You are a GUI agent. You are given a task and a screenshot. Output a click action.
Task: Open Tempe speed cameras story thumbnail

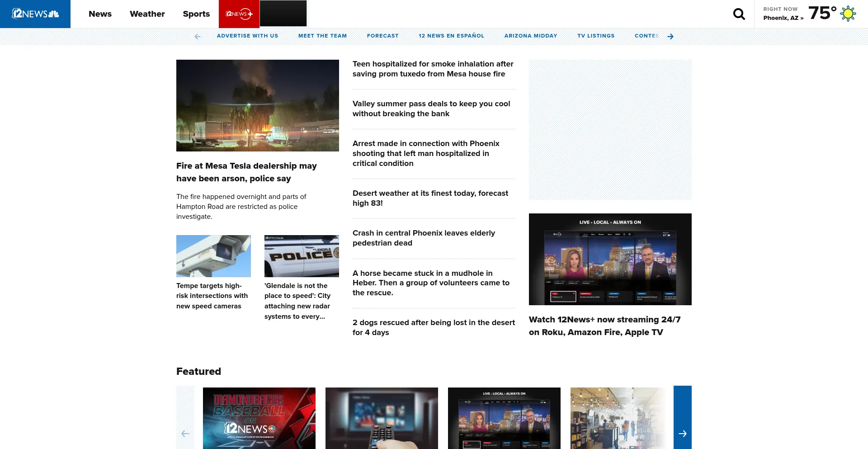(x=213, y=256)
